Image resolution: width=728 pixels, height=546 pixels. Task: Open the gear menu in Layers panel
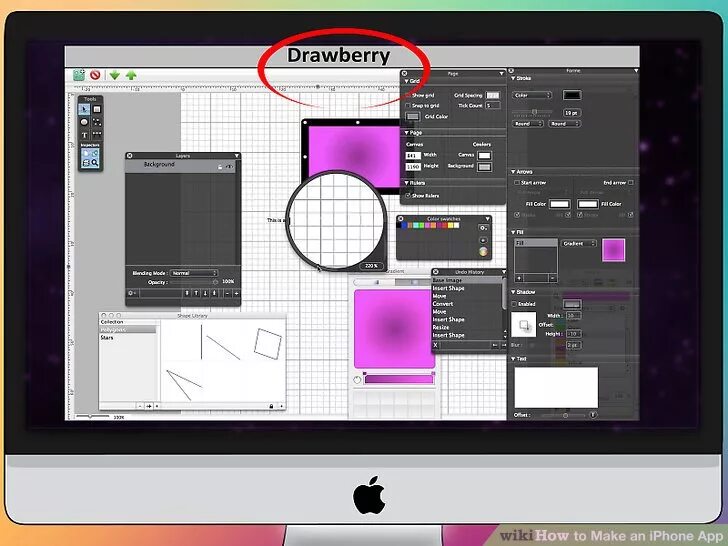coord(132,293)
